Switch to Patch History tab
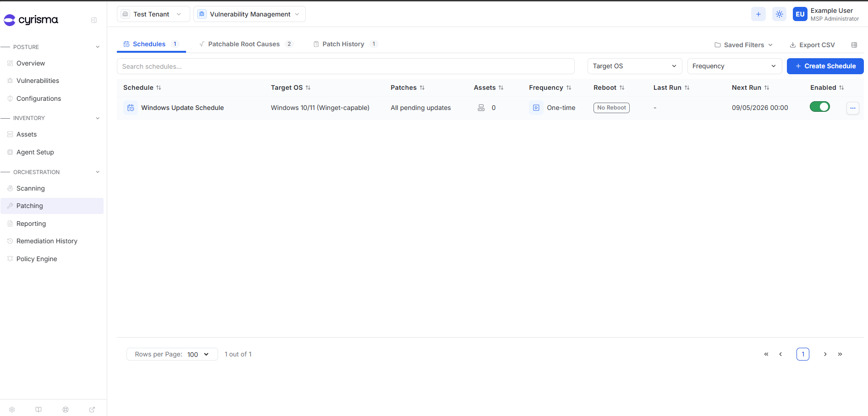 coord(345,44)
